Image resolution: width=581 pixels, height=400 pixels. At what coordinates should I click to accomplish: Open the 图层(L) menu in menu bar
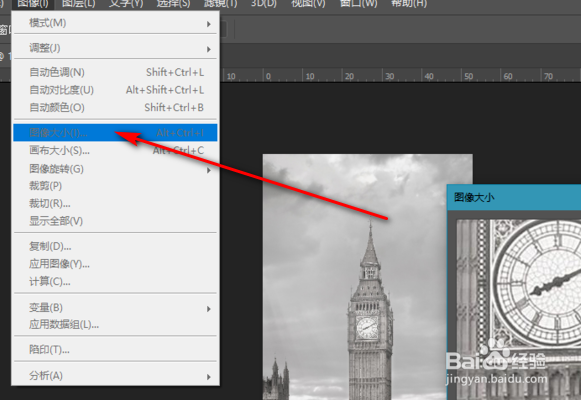(x=79, y=4)
